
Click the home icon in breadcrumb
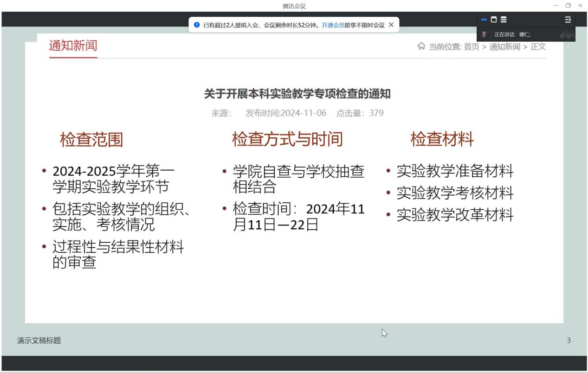tap(421, 46)
